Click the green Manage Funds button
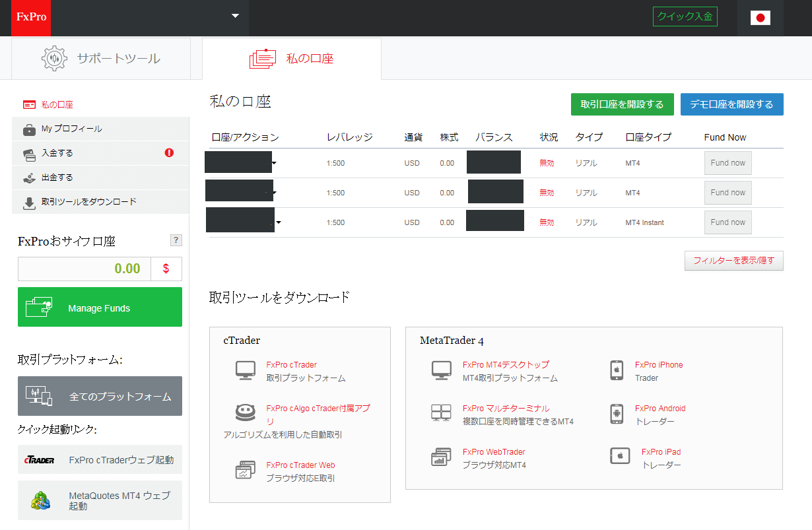The image size is (812, 530). tap(100, 307)
